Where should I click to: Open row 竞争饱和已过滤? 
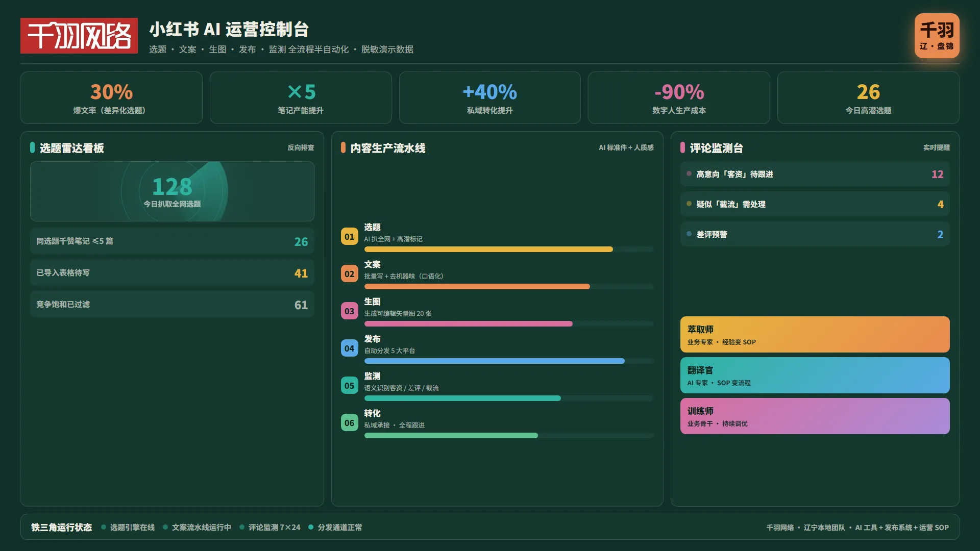172,304
